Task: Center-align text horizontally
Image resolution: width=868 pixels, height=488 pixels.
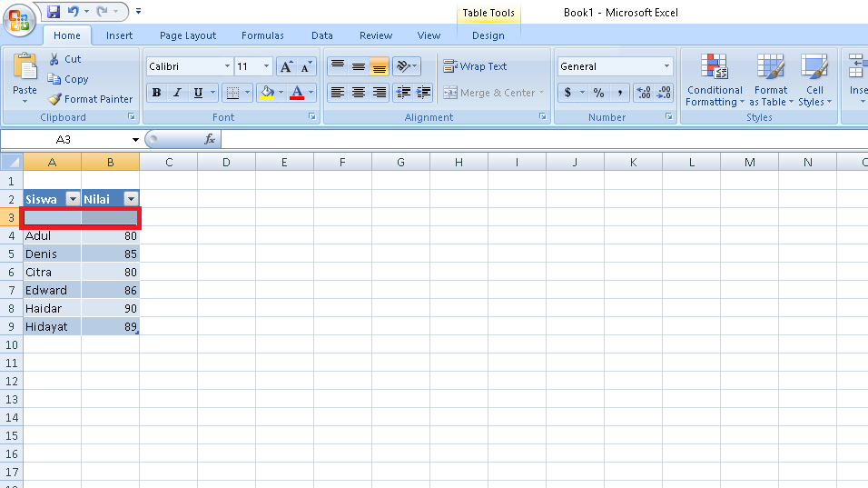Action: 359,93
